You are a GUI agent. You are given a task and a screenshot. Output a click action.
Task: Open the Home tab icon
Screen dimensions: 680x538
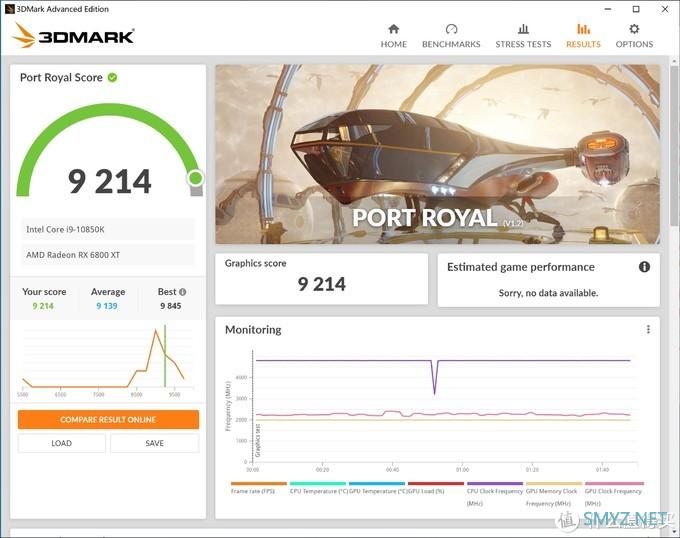393,29
